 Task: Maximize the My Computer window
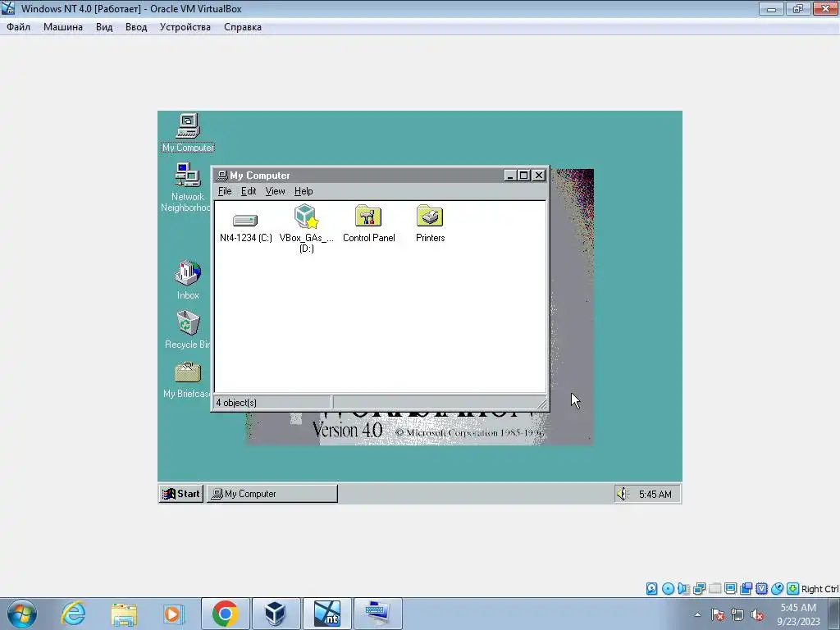pos(523,176)
